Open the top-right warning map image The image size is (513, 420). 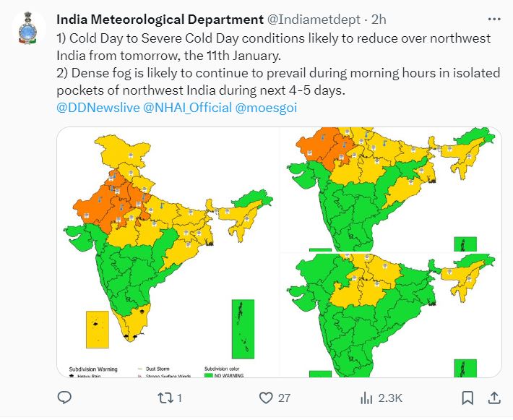click(x=390, y=189)
